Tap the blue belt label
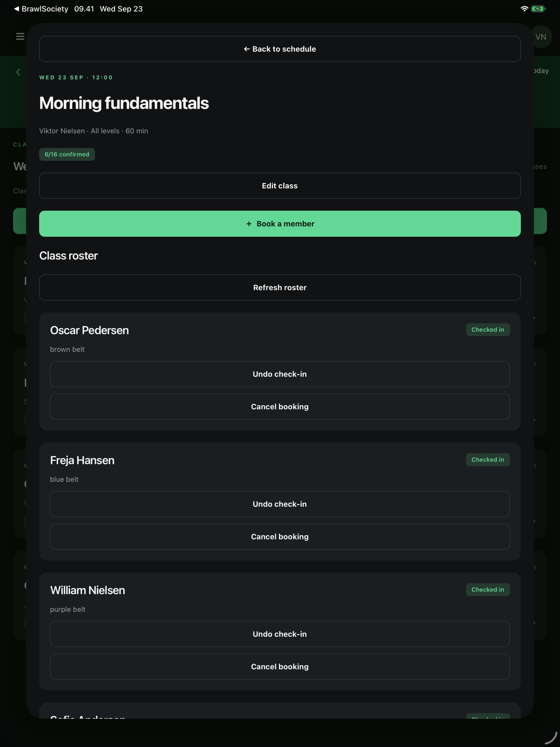Image resolution: width=560 pixels, height=747 pixels. coord(64,479)
